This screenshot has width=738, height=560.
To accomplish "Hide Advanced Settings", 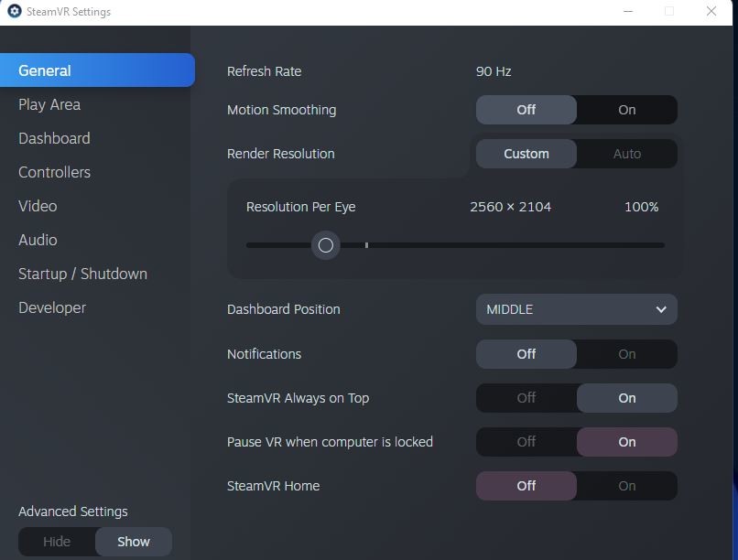I will (x=57, y=542).
